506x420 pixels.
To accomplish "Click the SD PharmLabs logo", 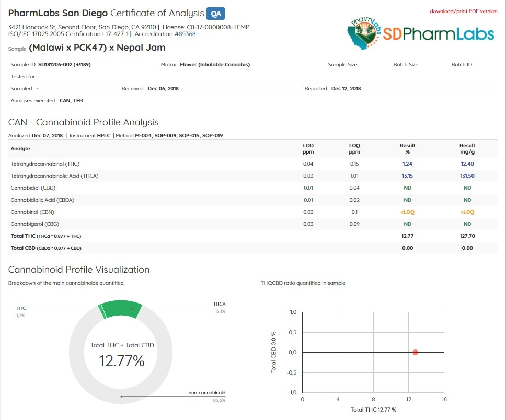I will pos(421,33).
